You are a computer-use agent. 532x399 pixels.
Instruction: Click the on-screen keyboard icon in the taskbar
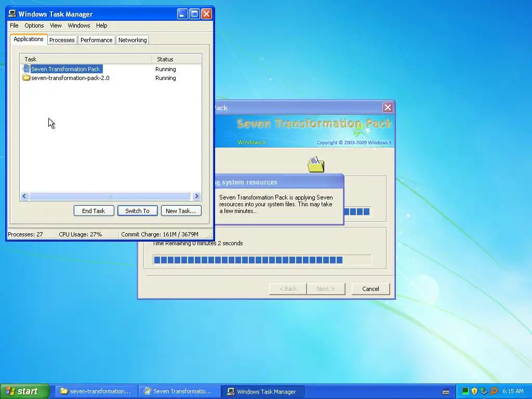point(446,392)
